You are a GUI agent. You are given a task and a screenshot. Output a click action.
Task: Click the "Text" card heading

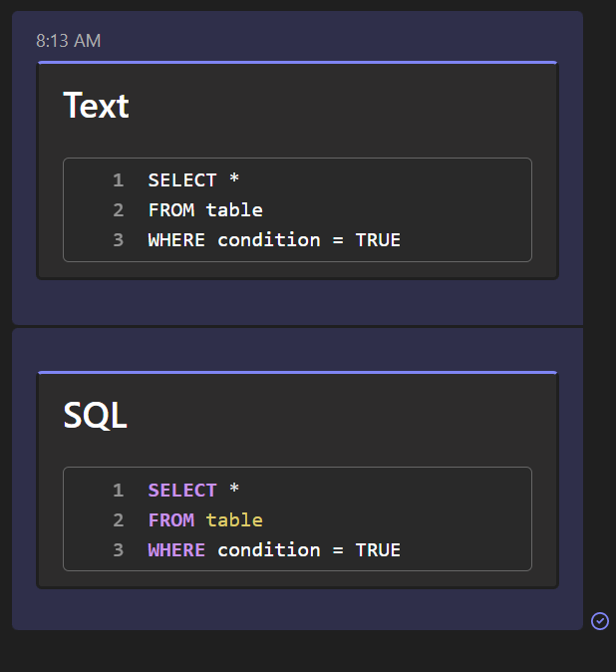(96, 106)
